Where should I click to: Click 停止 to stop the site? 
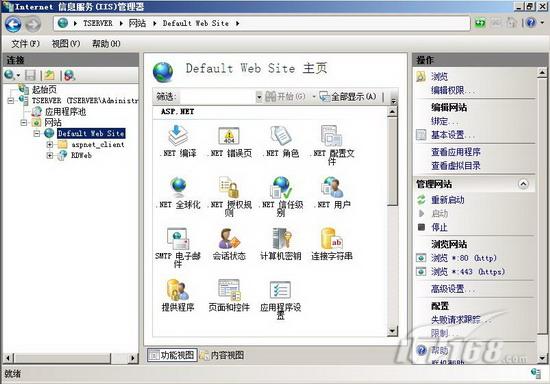(x=439, y=227)
